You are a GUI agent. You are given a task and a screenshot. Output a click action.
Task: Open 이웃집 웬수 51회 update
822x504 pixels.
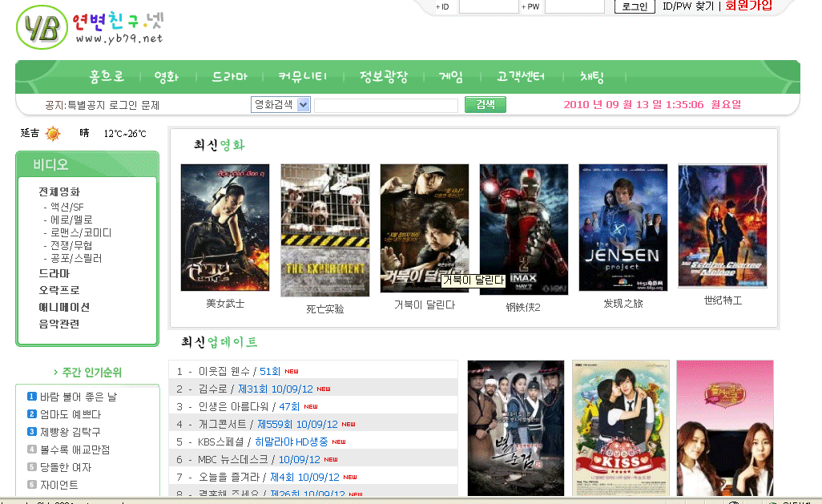(240, 371)
